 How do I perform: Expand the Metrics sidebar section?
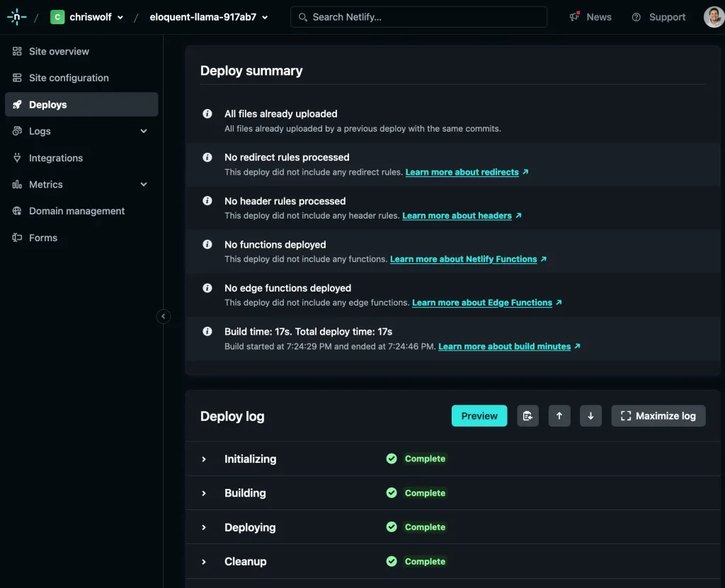[144, 184]
